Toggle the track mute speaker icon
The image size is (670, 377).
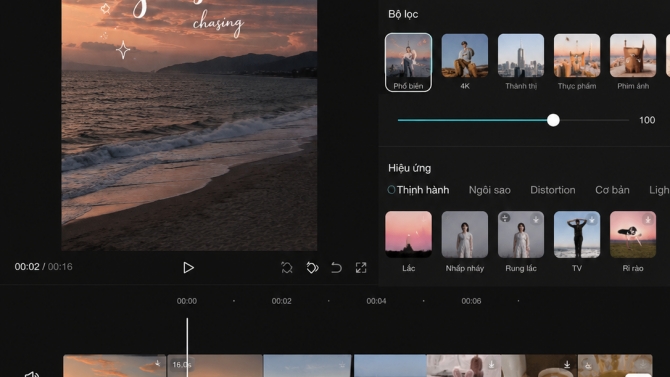32,374
